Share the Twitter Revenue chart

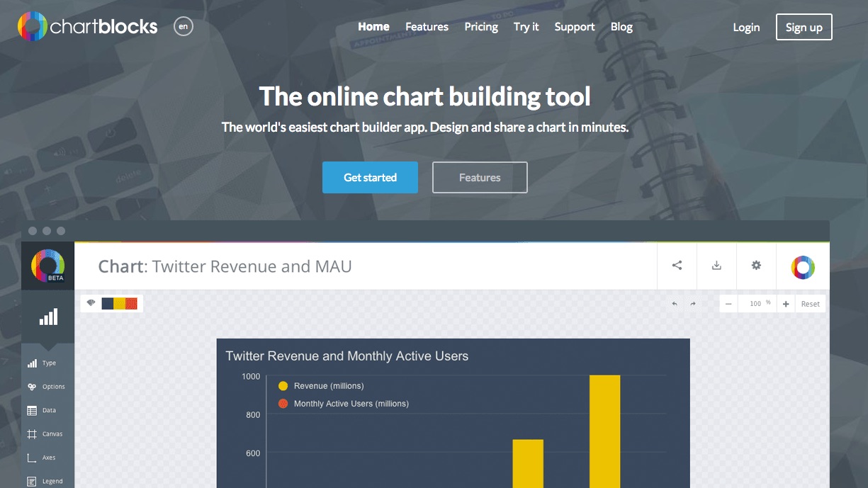[x=677, y=266]
